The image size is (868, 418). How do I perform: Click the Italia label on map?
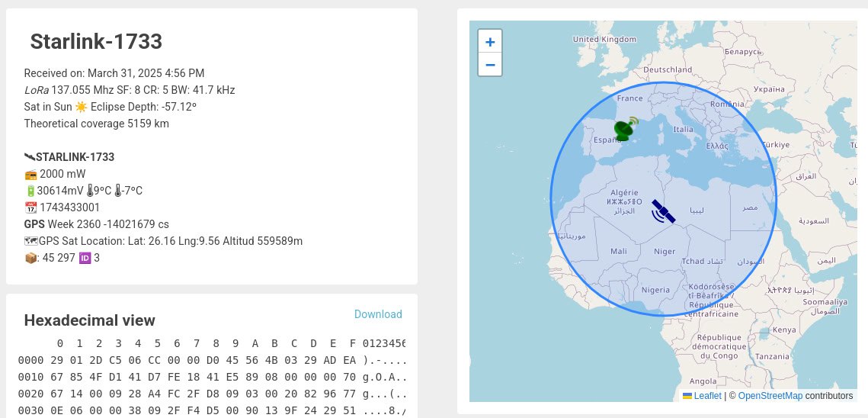point(683,129)
